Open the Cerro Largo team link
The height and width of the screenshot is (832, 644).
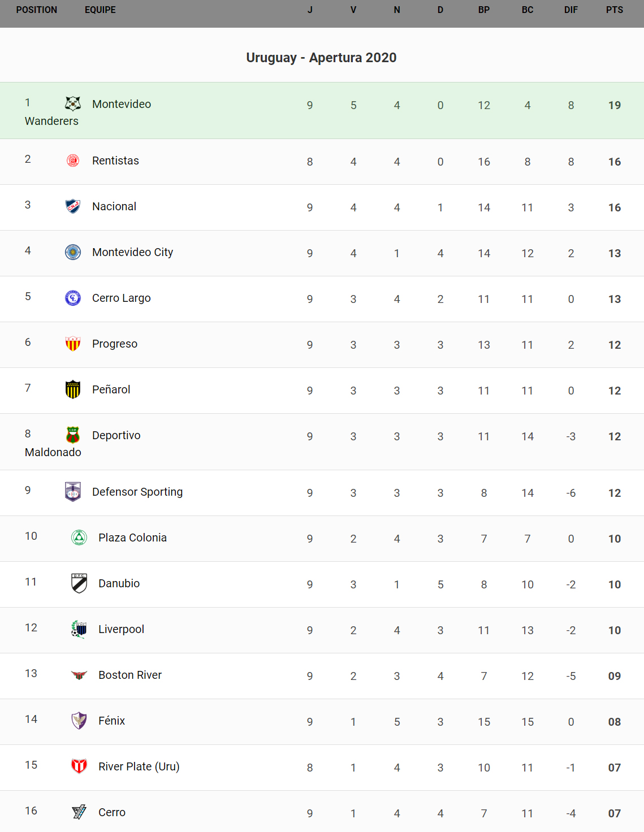(x=121, y=298)
